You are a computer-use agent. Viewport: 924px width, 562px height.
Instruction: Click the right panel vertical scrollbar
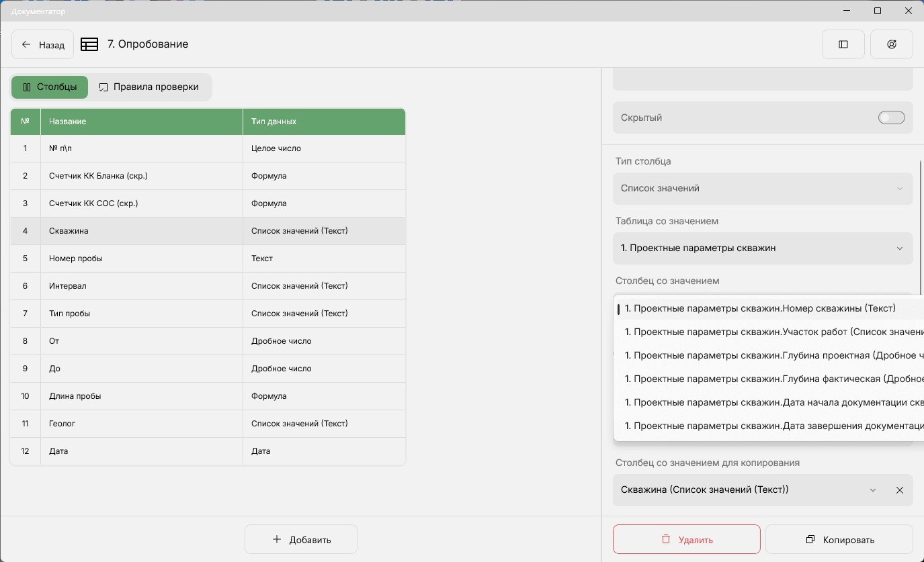(x=921, y=228)
